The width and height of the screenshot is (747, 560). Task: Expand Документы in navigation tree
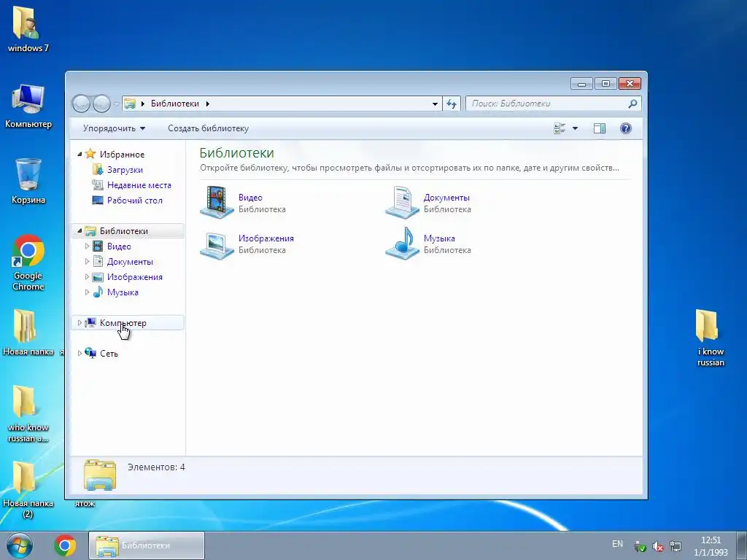click(88, 262)
